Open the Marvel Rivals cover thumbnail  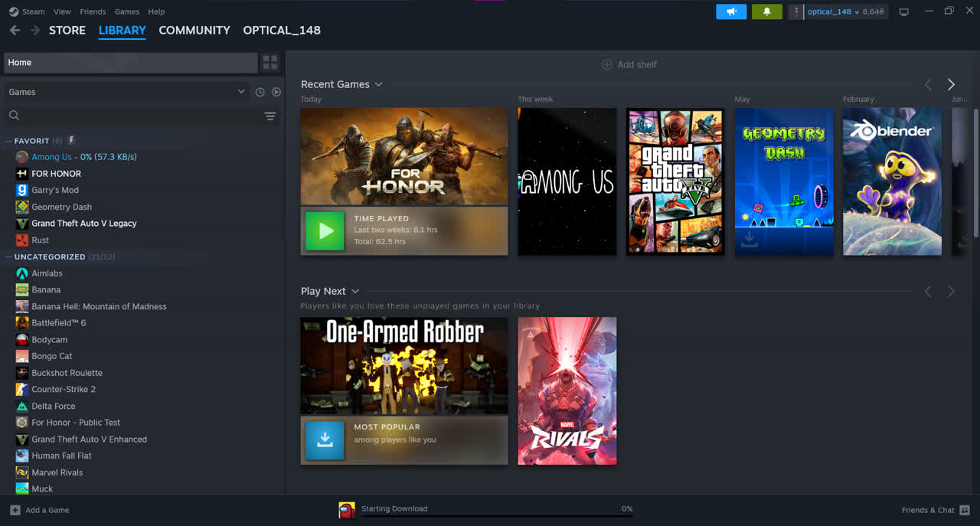click(x=567, y=390)
